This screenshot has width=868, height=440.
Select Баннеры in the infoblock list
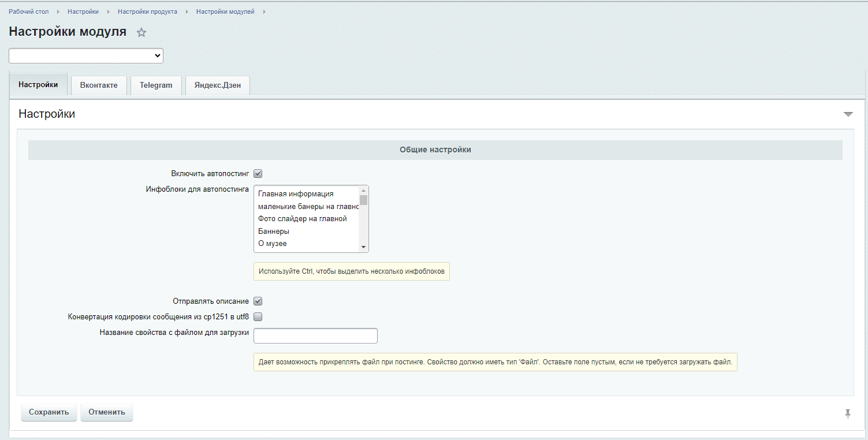(307, 231)
